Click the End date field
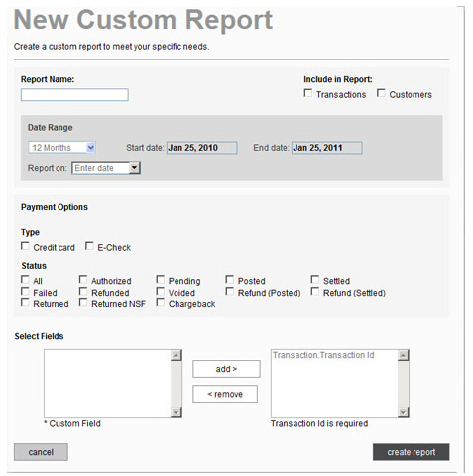473x476 pixels. pos(327,148)
